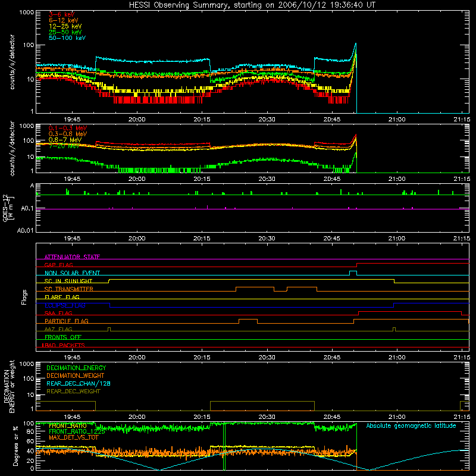Image resolution: width=476 pixels, height=476 pixels.
Task: Select the NON_SOLAR_EVENT flag label
Action: (x=72, y=273)
